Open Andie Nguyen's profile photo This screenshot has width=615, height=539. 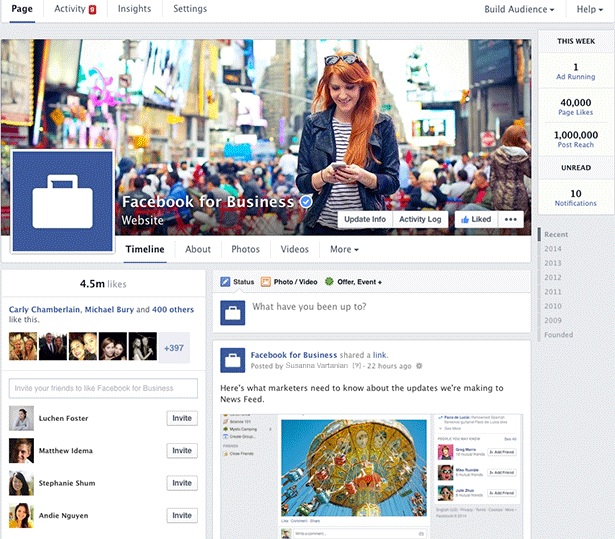coord(21,515)
